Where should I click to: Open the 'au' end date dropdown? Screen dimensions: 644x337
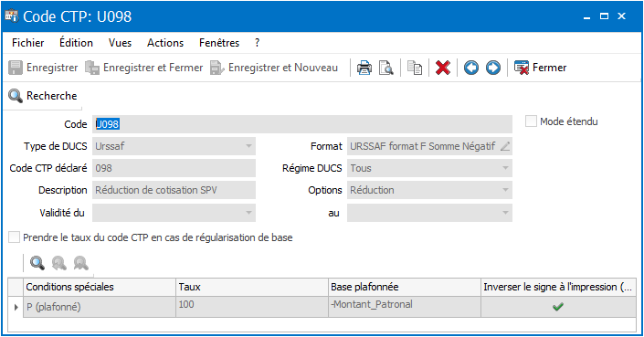pos(505,213)
